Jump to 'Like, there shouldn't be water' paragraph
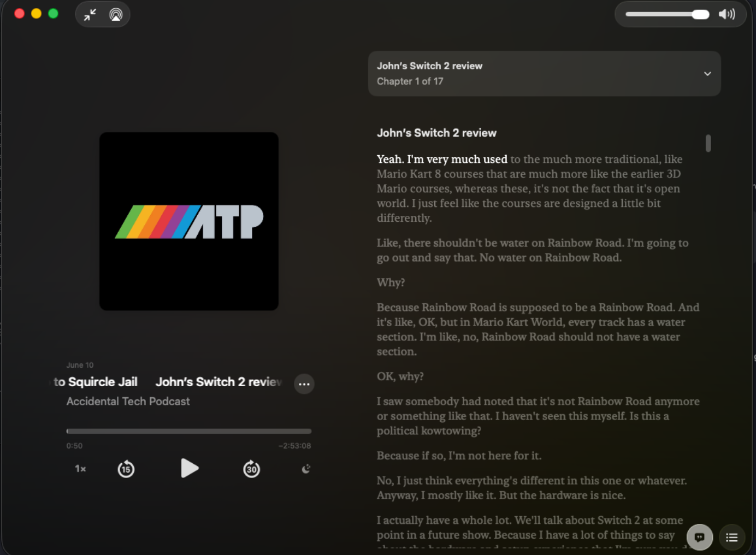This screenshot has height=555, width=756. coord(533,250)
